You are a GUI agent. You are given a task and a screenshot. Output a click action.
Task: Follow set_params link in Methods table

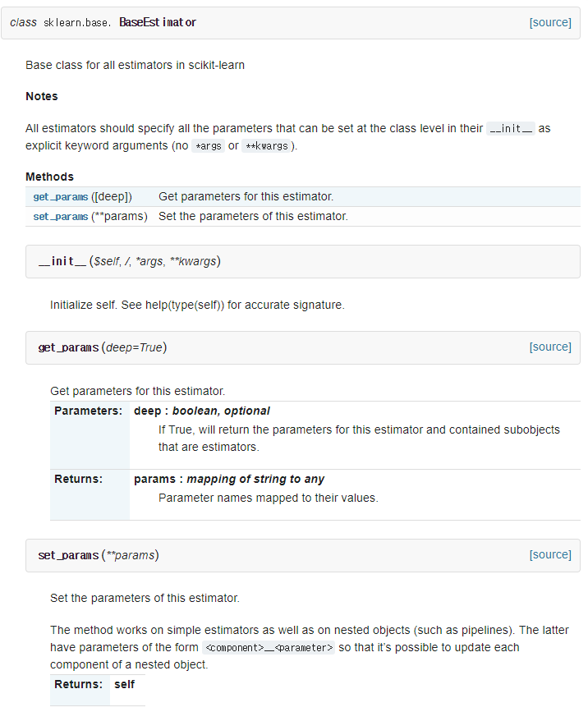click(61, 217)
